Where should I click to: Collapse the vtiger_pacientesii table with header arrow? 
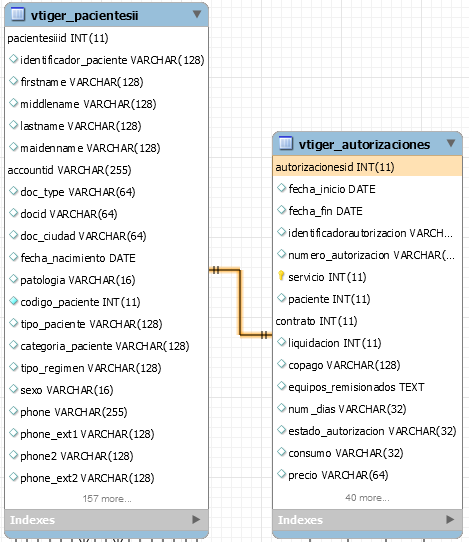[197, 14]
